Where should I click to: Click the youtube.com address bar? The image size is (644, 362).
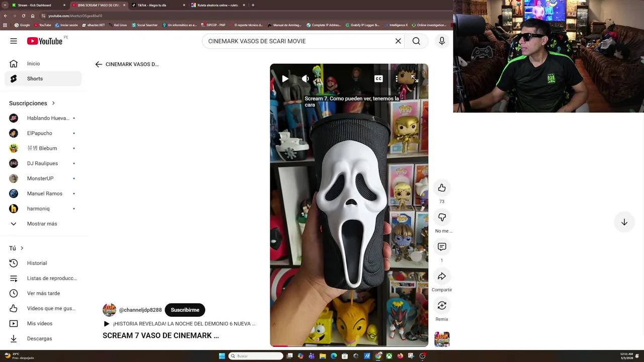click(x=242, y=16)
